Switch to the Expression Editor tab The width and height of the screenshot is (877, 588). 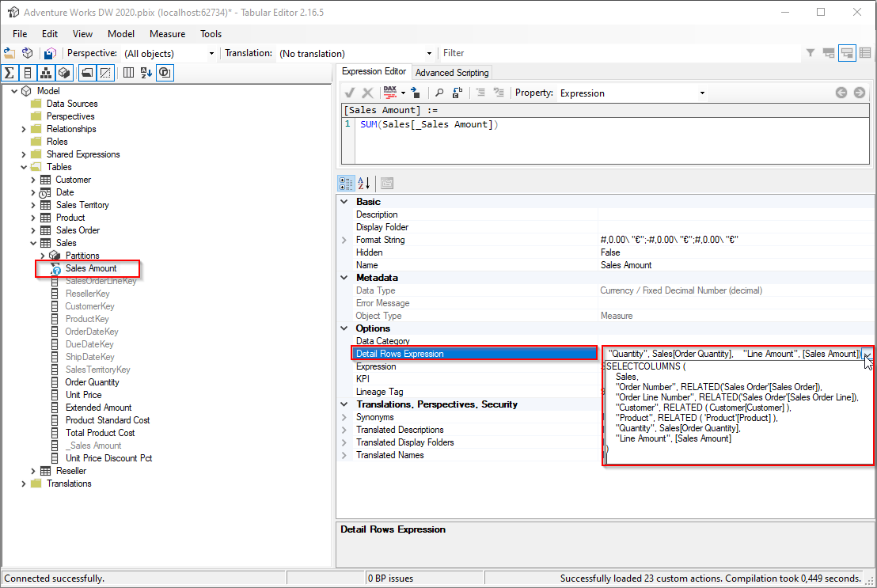(x=374, y=71)
